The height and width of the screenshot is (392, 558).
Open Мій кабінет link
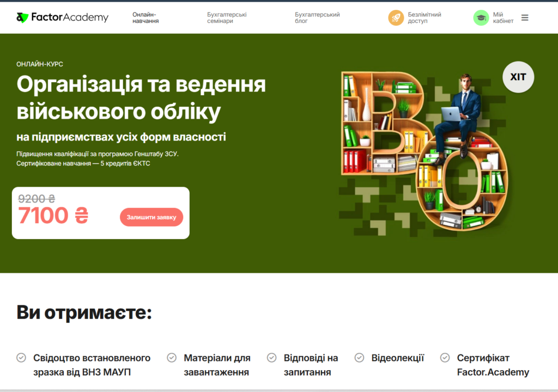(503, 17)
